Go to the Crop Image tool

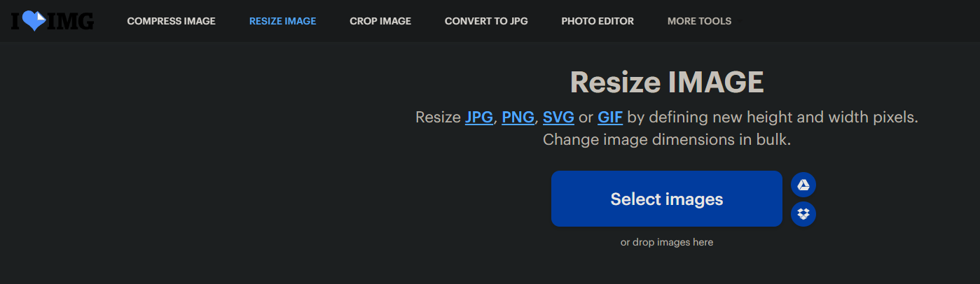380,21
